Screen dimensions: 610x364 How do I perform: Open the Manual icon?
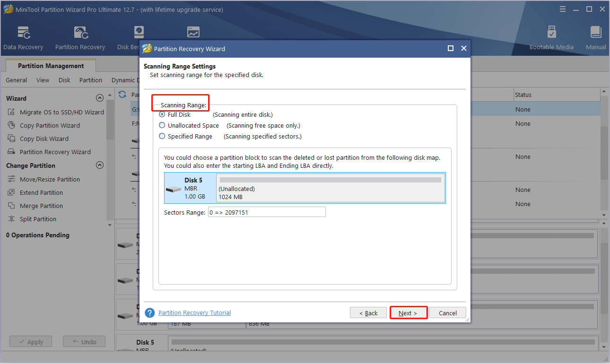pos(596,38)
